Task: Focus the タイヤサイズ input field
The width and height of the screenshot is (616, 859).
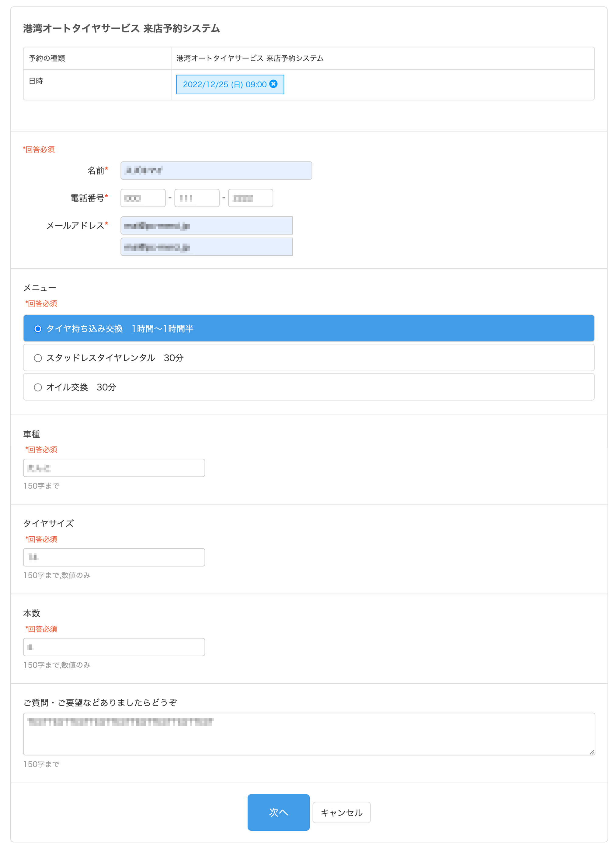Action: [x=114, y=557]
